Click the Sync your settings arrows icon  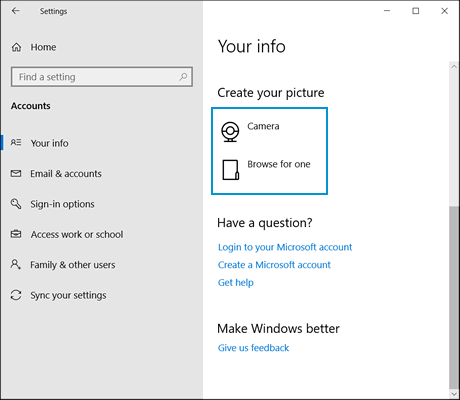point(16,295)
